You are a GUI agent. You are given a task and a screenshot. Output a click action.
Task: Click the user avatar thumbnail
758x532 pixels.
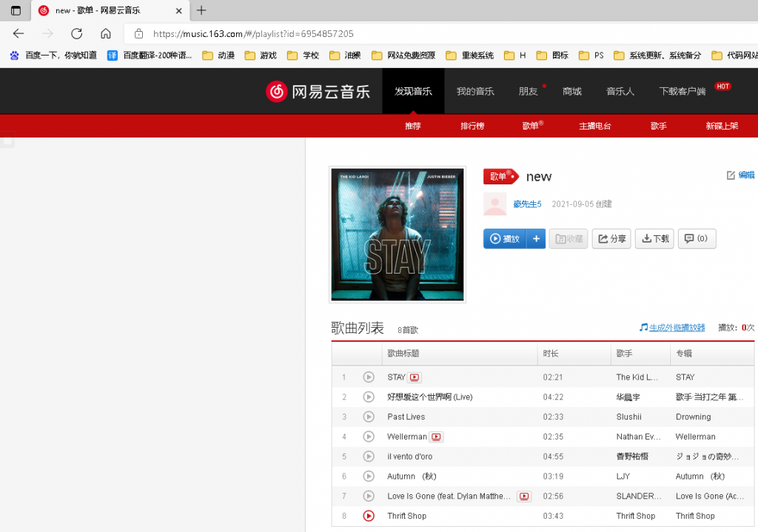point(495,204)
